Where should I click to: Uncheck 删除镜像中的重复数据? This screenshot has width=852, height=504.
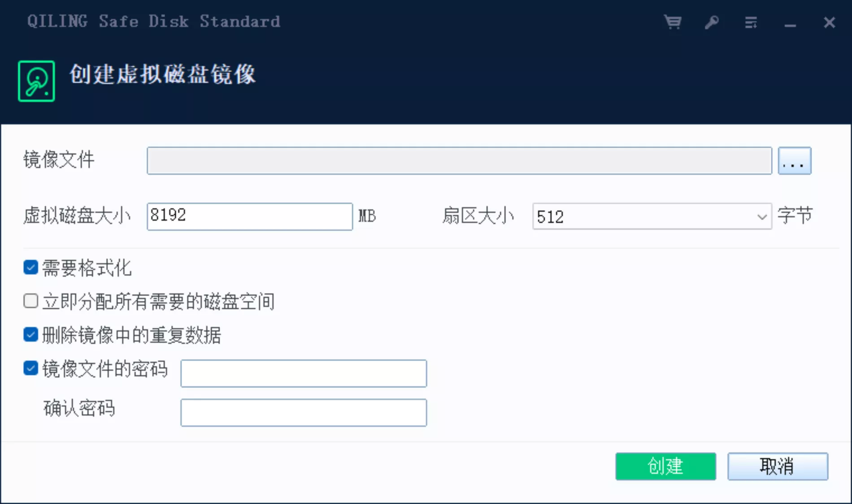pos(30,334)
